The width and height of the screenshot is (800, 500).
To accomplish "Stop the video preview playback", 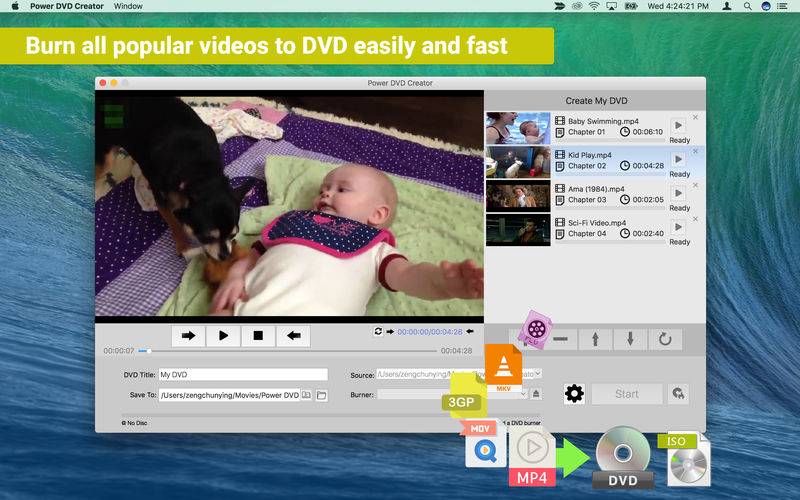I will (257, 336).
